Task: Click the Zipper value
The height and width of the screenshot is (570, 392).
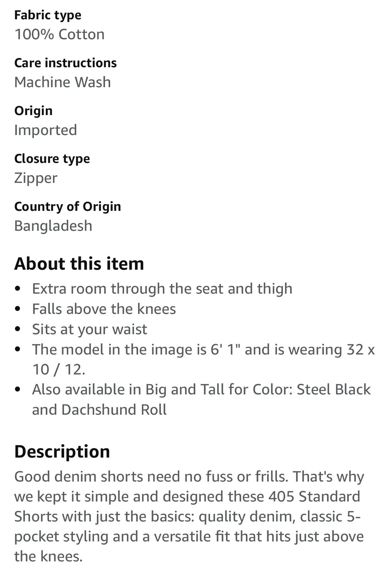Action: click(x=36, y=178)
